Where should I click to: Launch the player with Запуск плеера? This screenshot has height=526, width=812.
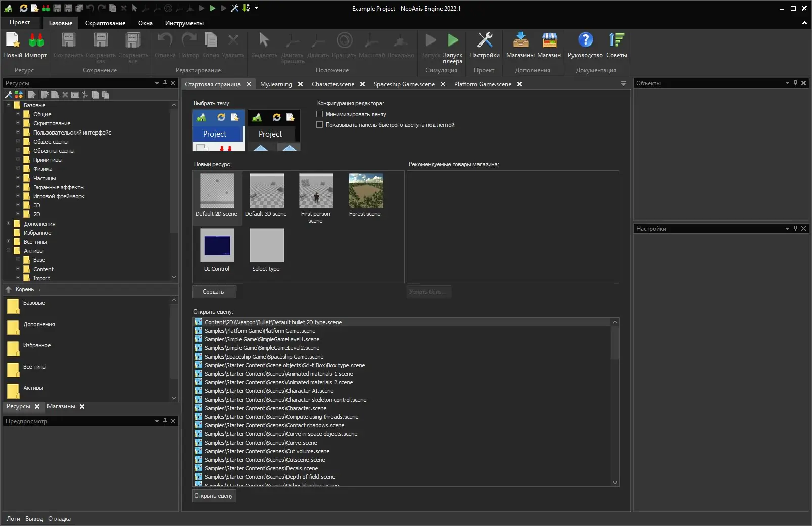tap(453, 41)
